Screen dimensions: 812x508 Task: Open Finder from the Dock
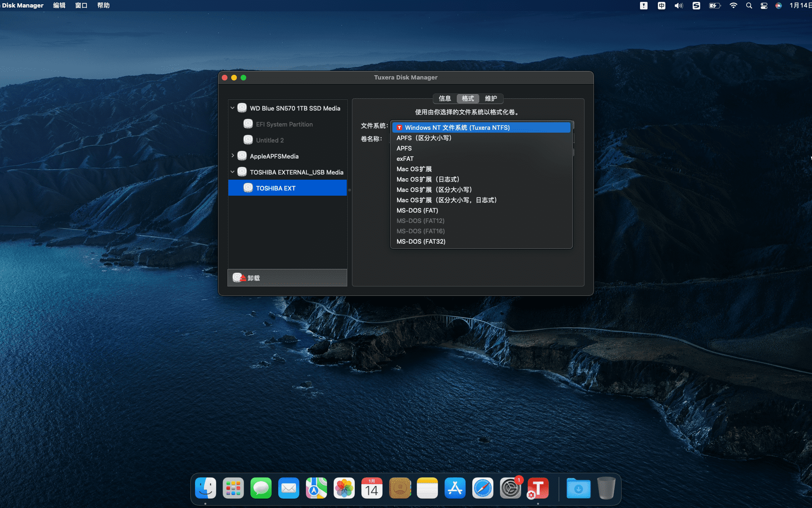point(205,488)
